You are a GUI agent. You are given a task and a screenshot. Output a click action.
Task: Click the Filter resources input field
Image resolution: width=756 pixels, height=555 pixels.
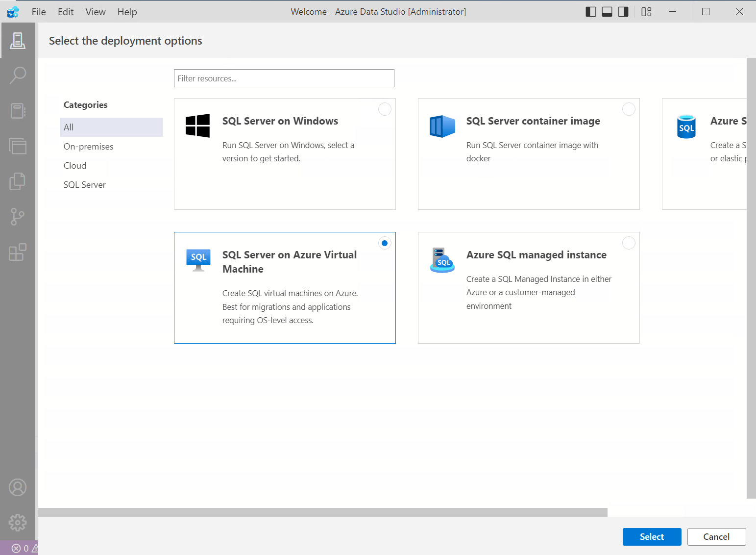click(x=284, y=78)
